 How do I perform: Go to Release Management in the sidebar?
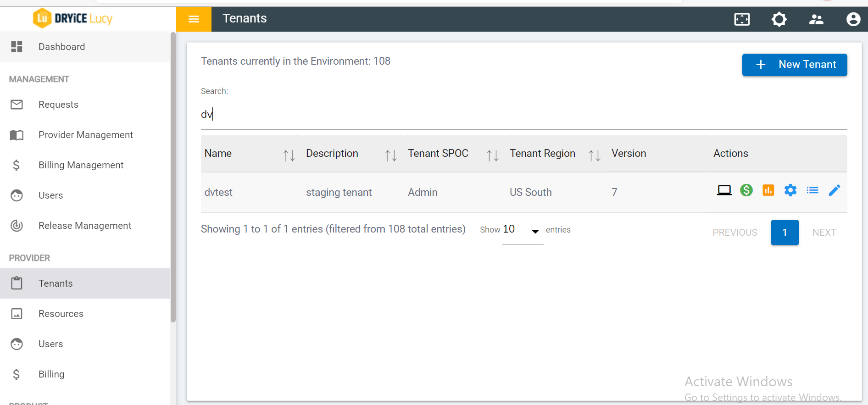85,226
